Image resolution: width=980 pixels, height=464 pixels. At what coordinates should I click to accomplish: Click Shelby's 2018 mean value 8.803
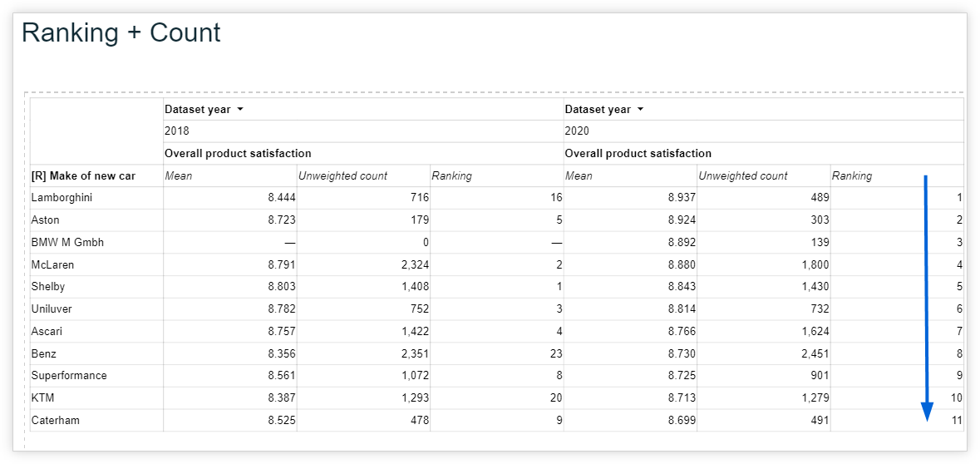tap(282, 286)
